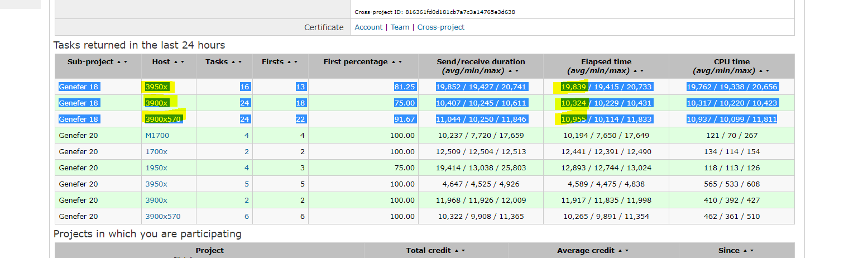Click elapsed time 19,839 / 19,415 / 20,733

(606, 87)
